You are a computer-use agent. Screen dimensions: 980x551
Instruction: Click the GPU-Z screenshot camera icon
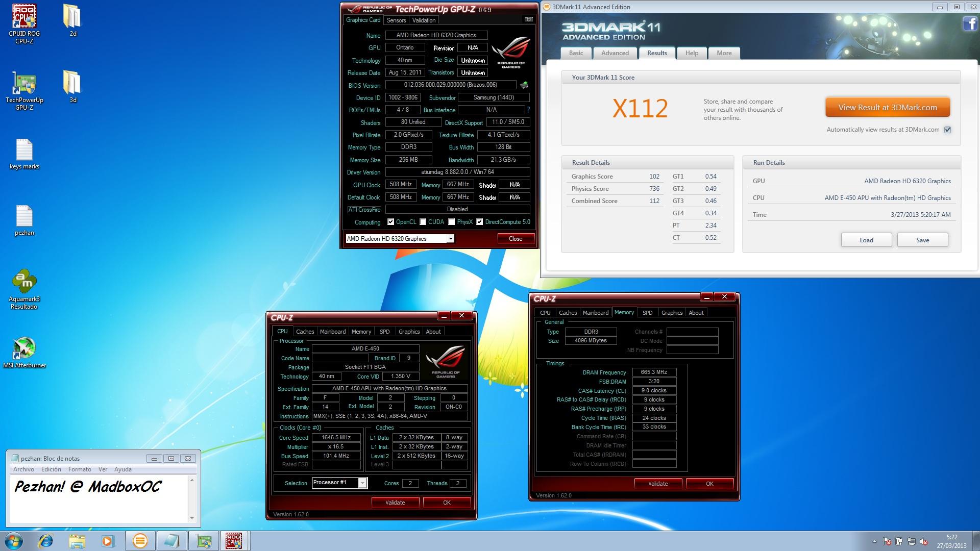click(x=529, y=19)
